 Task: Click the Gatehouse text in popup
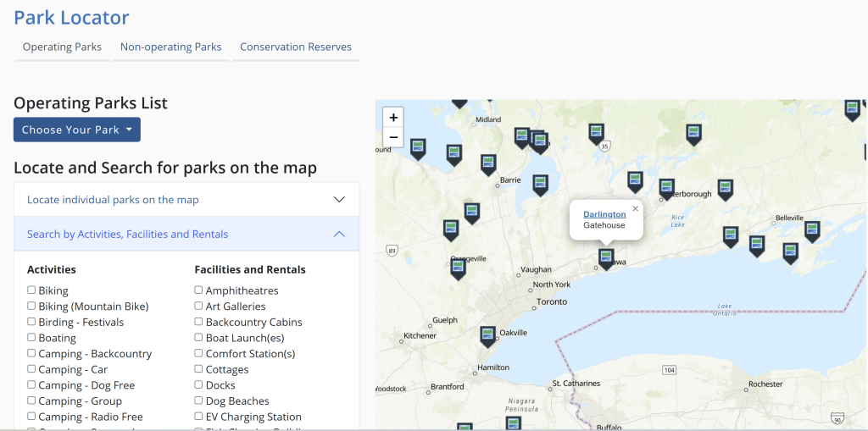click(x=604, y=225)
